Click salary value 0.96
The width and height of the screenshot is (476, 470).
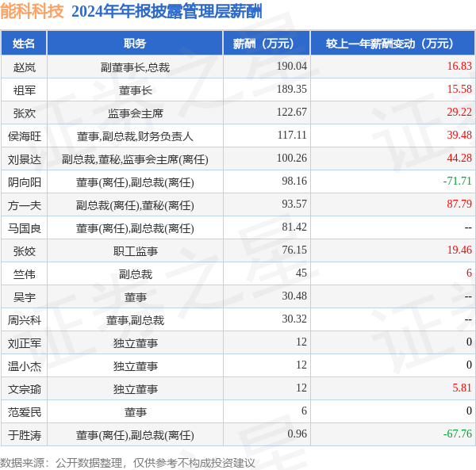click(x=297, y=434)
